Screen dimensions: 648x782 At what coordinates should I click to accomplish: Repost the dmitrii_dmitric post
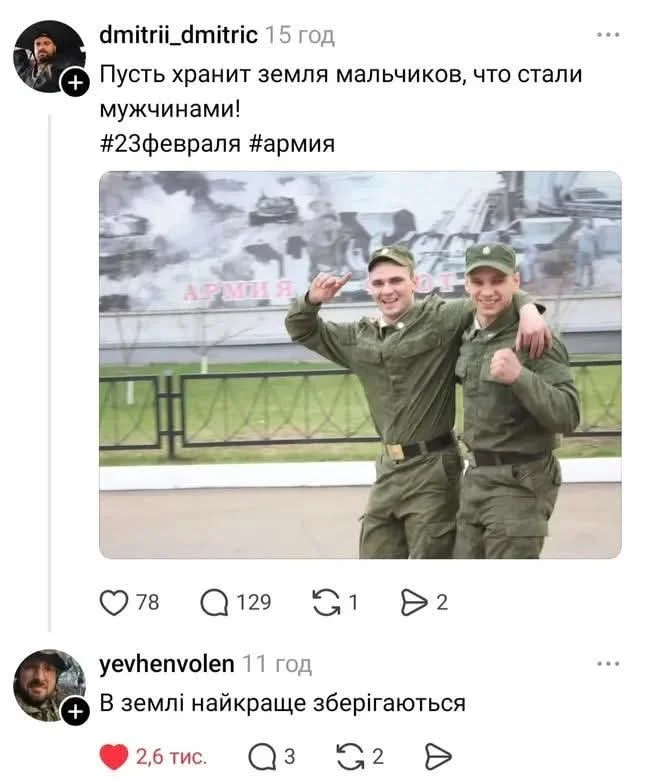click(326, 602)
